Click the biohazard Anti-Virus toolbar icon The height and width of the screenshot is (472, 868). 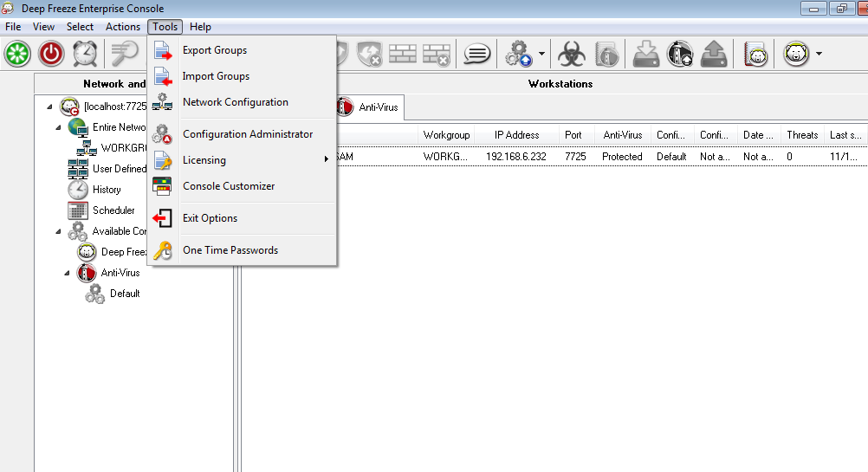point(571,55)
